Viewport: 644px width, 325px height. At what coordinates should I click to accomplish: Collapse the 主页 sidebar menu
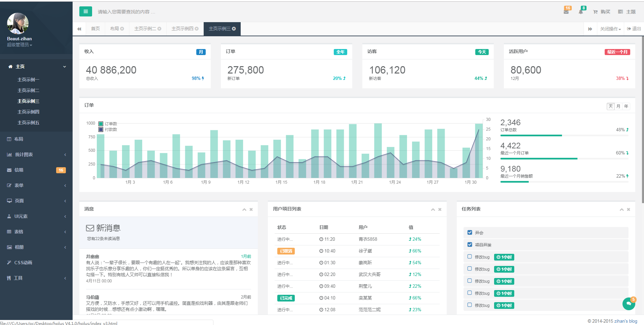pyautogui.click(x=36, y=66)
